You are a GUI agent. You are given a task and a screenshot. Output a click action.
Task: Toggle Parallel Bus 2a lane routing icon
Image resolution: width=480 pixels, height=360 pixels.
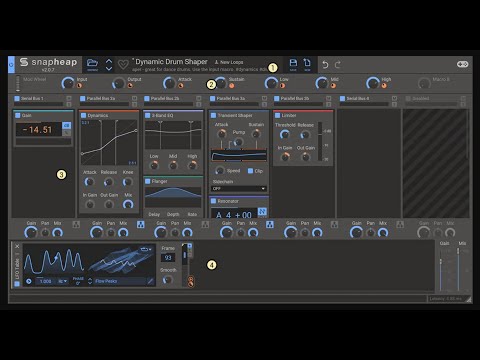(141, 224)
